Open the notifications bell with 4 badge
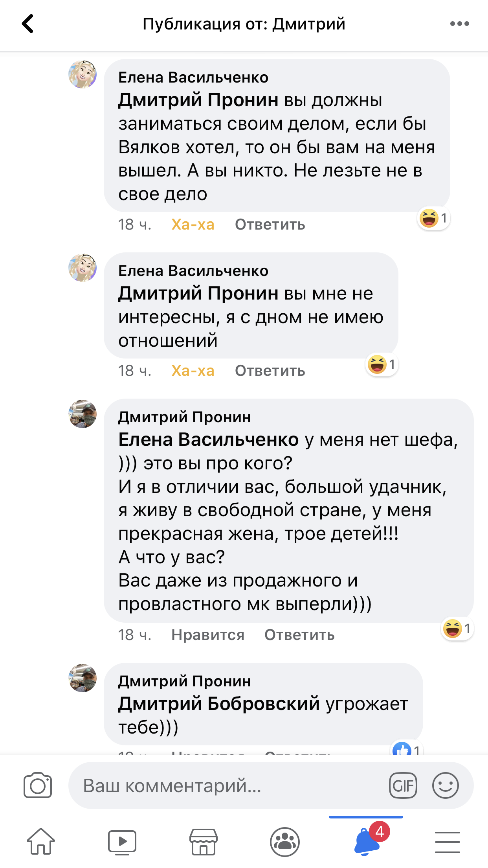This screenshot has height=868, width=488. (367, 842)
